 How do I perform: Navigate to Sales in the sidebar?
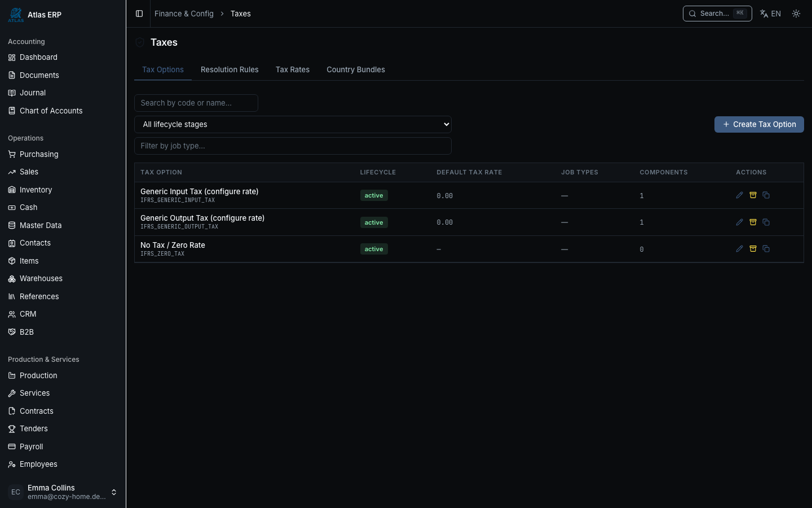click(63, 172)
